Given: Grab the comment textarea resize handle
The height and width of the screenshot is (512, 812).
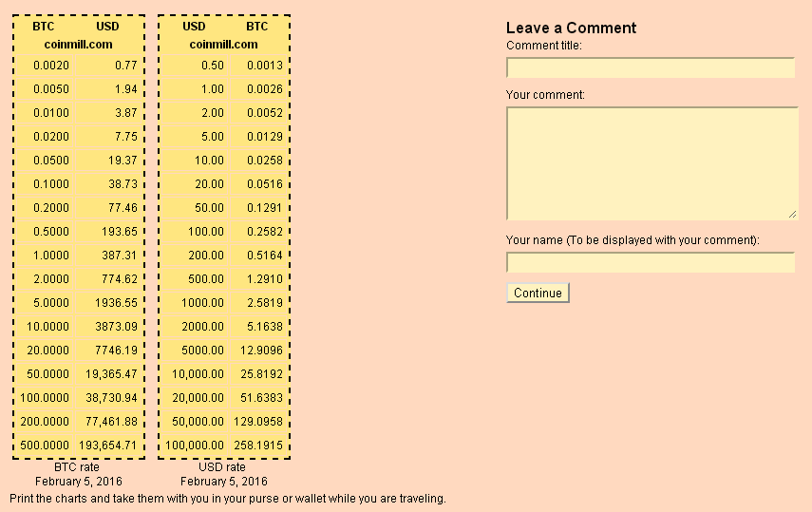Looking at the screenshot, I should [x=792, y=214].
